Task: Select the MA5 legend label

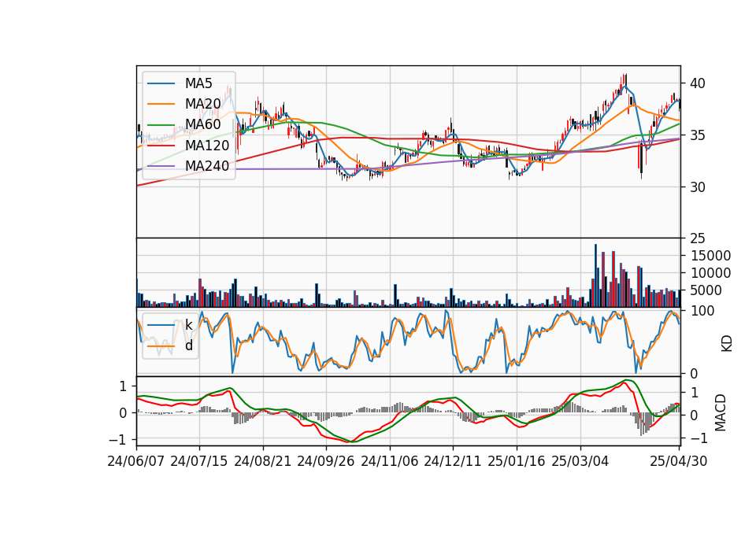Action: pyautogui.click(x=198, y=83)
